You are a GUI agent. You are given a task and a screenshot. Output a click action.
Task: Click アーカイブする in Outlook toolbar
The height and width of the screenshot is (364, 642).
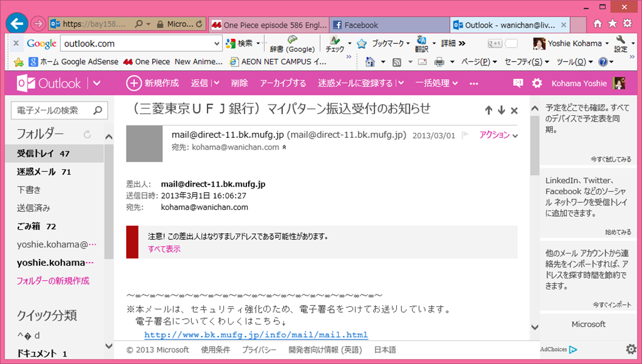(x=283, y=83)
